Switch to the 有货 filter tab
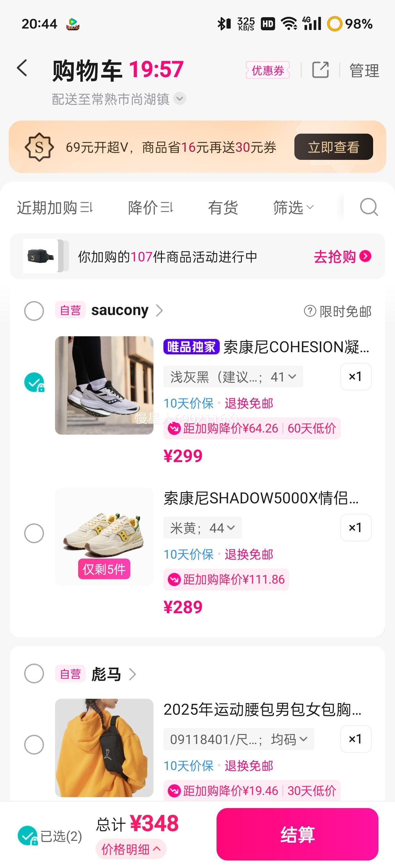This screenshot has width=395, height=868. click(x=223, y=208)
